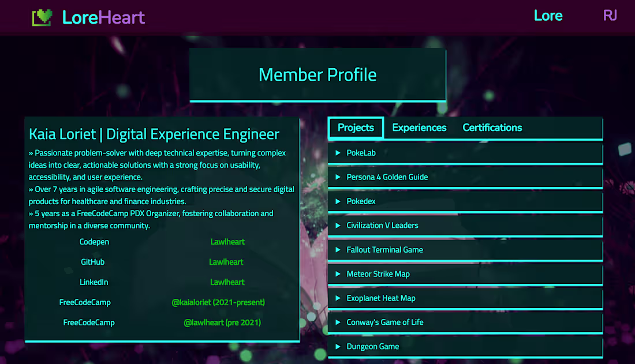Image resolution: width=635 pixels, height=364 pixels.
Task: Open the @kaialoriet (2021-present) link
Action: pyautogui.click(x=218, y=302)
